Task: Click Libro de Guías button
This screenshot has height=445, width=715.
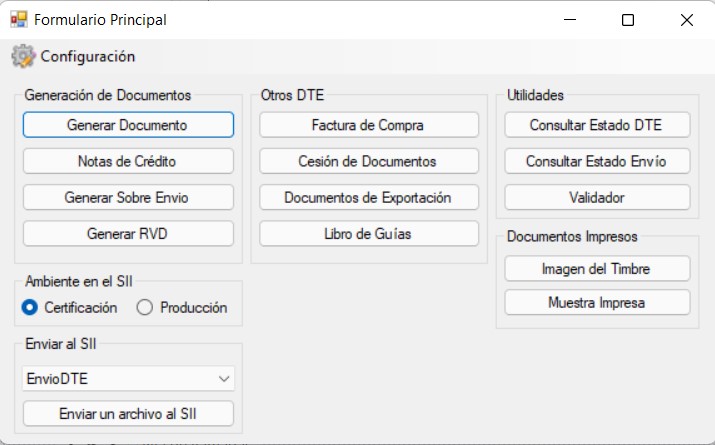Action: 369,233
